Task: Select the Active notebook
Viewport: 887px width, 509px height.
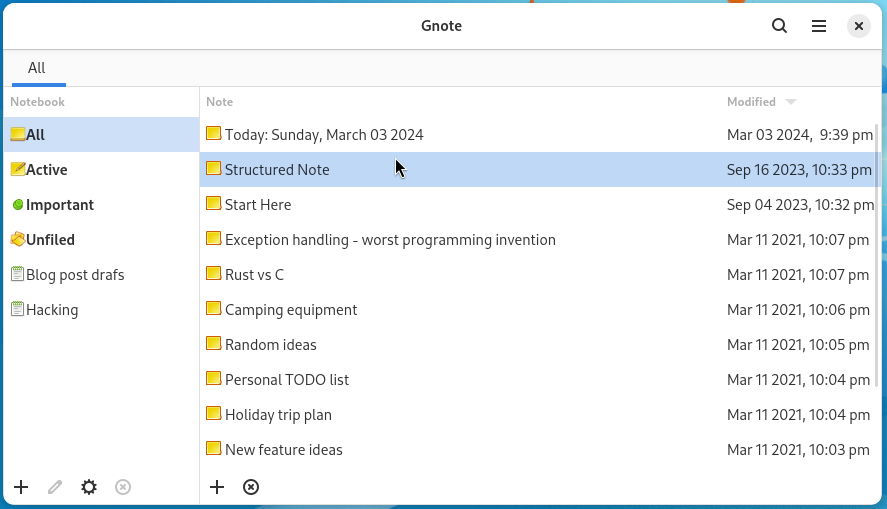Action: [47, 170]
